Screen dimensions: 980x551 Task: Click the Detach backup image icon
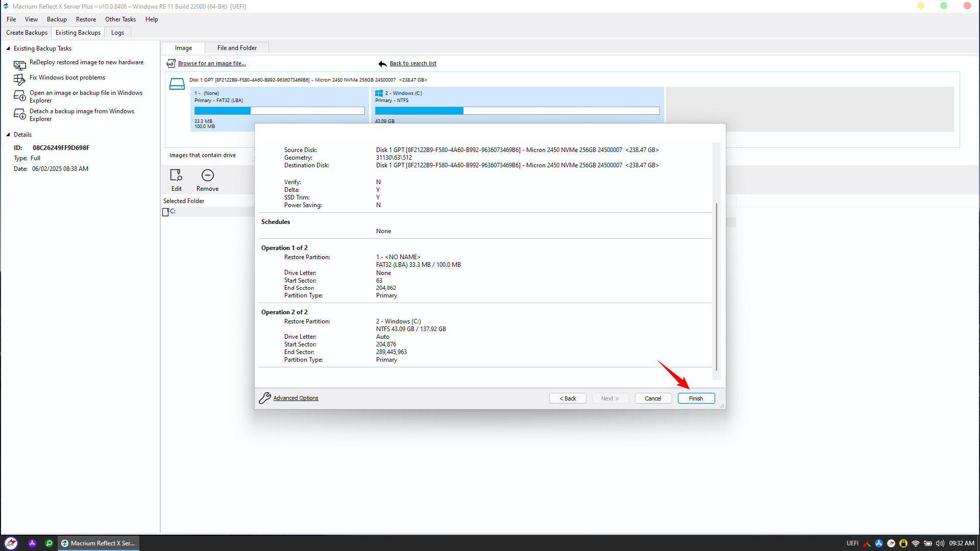click(x=19, y=114)
